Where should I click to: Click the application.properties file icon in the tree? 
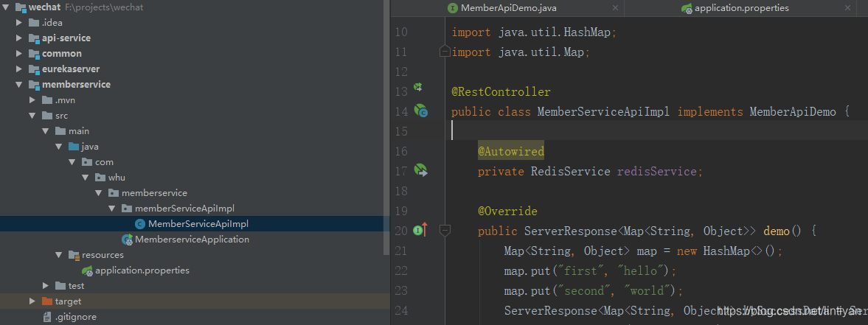point(87,270)
